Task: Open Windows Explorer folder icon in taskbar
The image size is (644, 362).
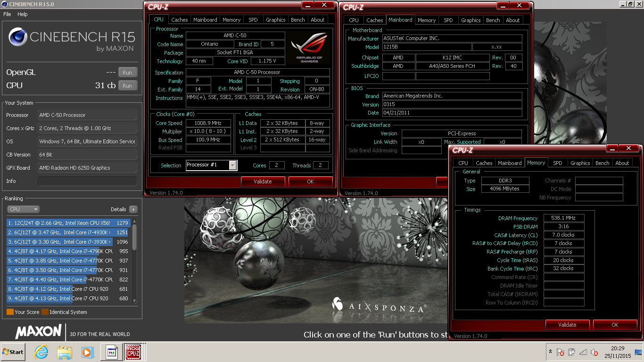Action: 64,352
